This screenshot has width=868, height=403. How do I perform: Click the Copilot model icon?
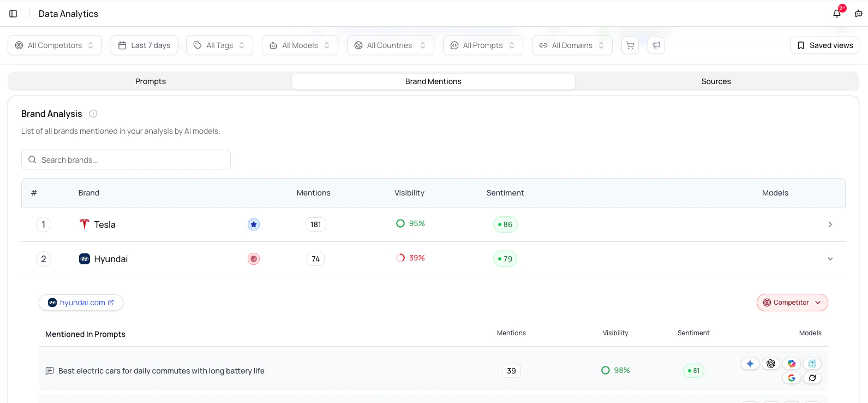tap(792, 364)
